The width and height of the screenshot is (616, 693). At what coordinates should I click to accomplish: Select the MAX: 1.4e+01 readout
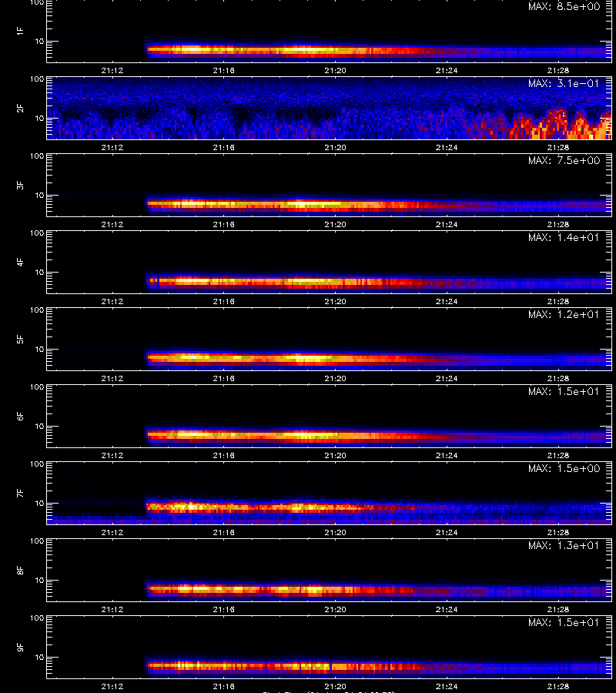(564, 237)
